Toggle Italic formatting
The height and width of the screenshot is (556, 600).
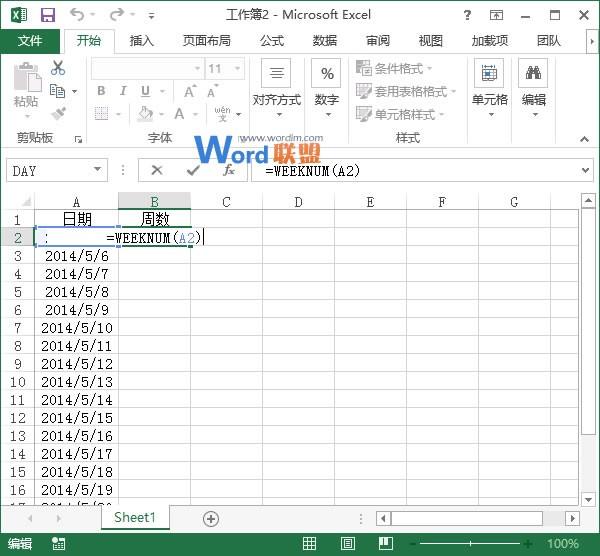123,91
